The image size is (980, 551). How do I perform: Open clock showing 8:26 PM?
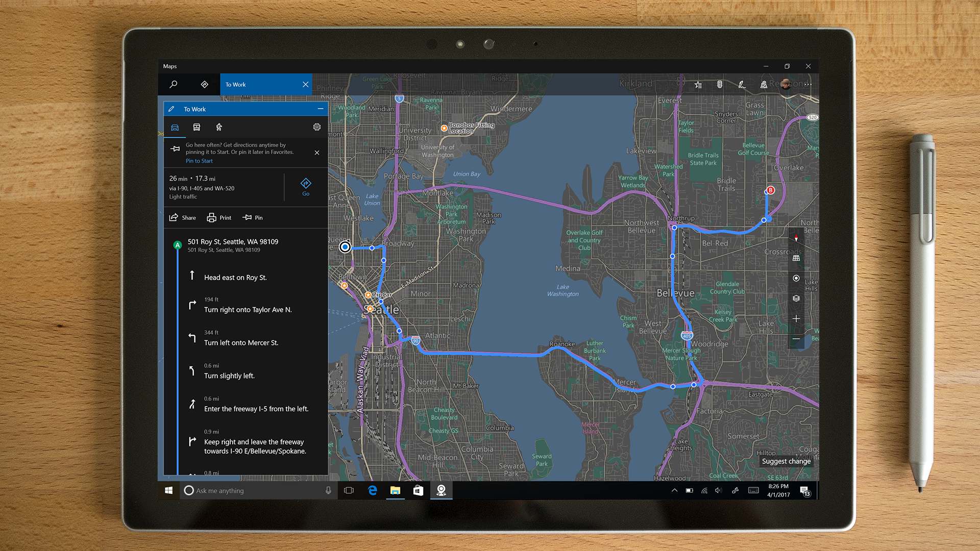click(778, 490)
